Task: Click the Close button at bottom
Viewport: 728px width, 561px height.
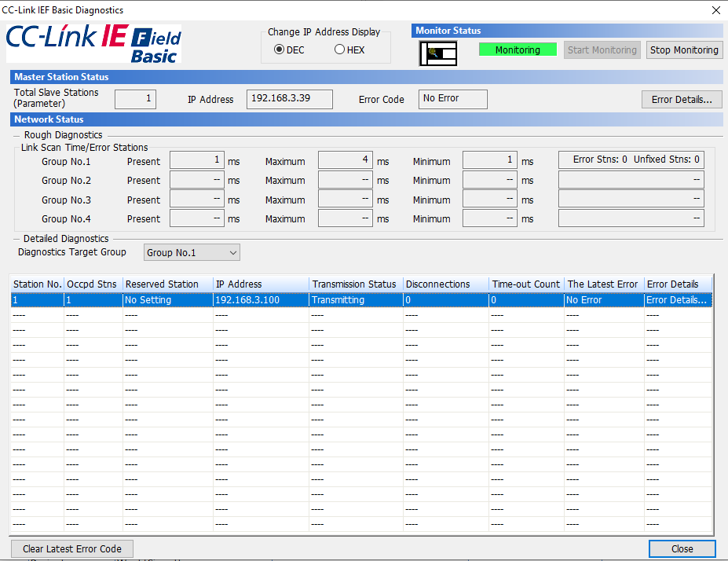Action: pos(682,548)
